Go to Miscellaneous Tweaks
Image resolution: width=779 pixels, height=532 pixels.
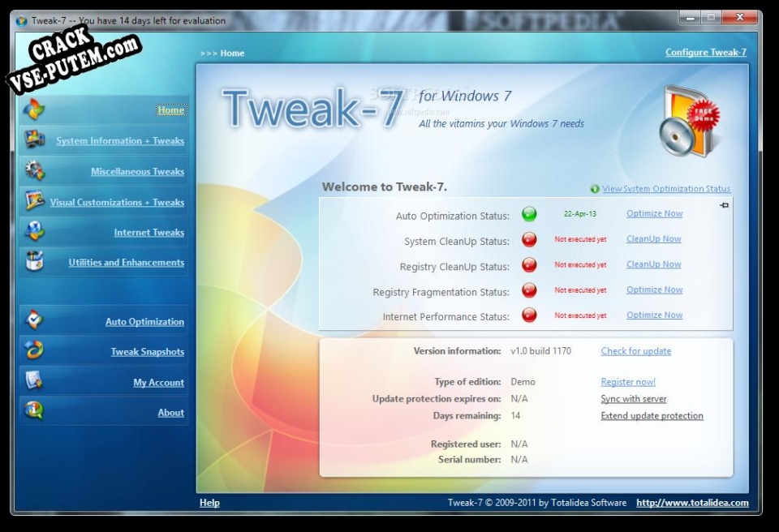click(x=138, y=171)
